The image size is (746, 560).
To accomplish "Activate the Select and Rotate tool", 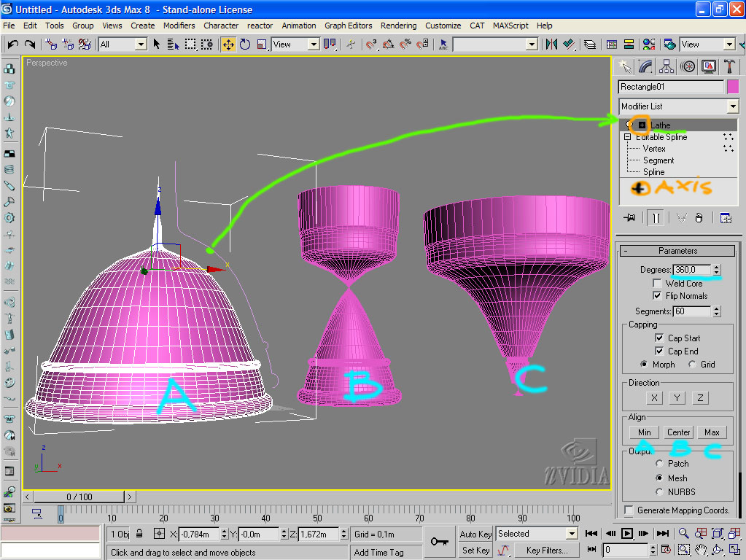I will 245,44.
